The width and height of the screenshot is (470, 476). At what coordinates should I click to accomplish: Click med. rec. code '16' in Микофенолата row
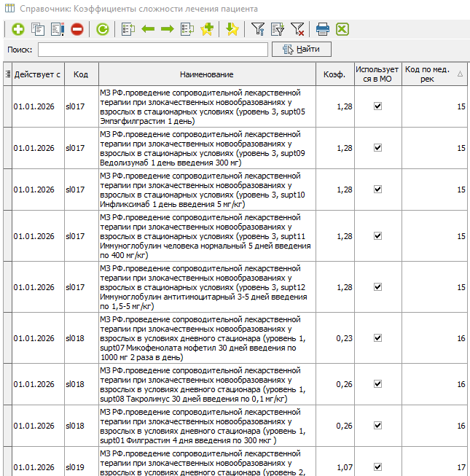pyautogui.click(x=461, y=338)
